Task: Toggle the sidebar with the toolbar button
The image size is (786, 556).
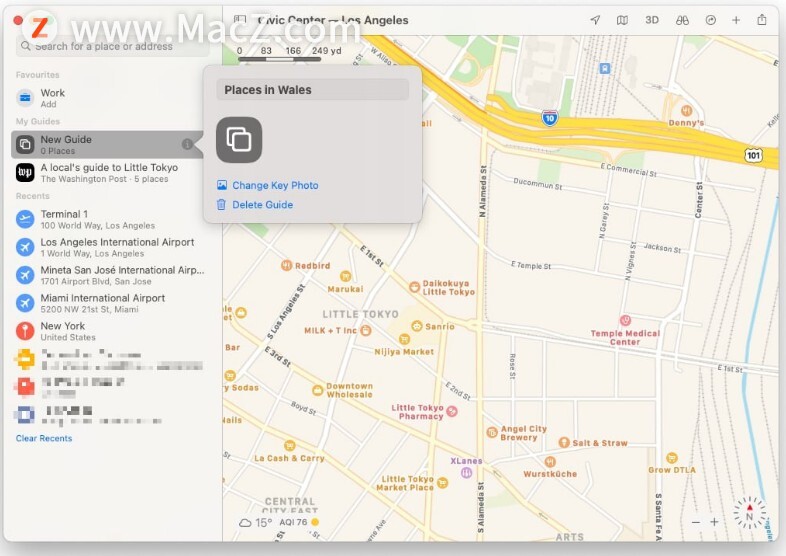Action: click(240, 20)
